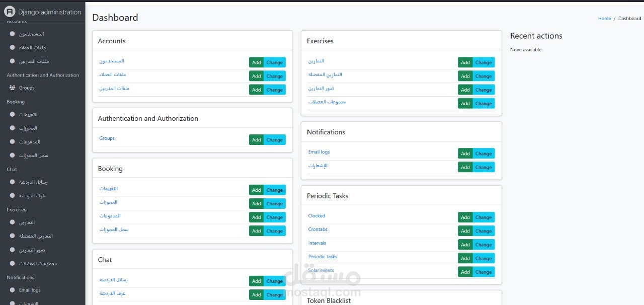Click Change for مجموعات العضلات in Exercises
This screenshot has width=644, height=305.
(x=484, y=103)
